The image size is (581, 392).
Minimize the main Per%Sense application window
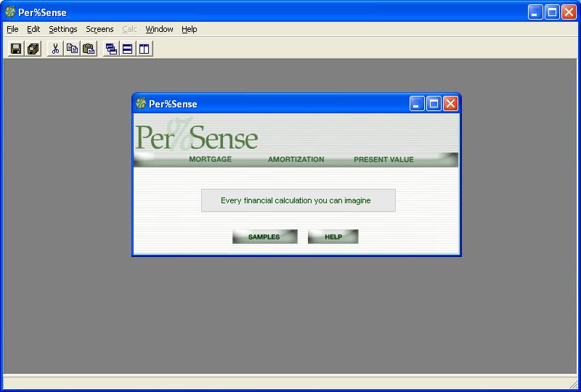[x=535, y=12]
